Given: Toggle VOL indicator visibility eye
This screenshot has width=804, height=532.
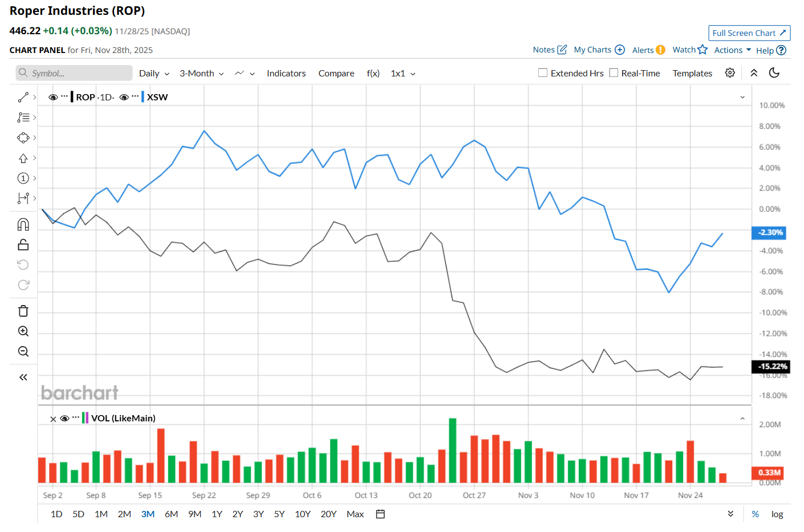Looking at the screenshot, I should coord(64,419).
